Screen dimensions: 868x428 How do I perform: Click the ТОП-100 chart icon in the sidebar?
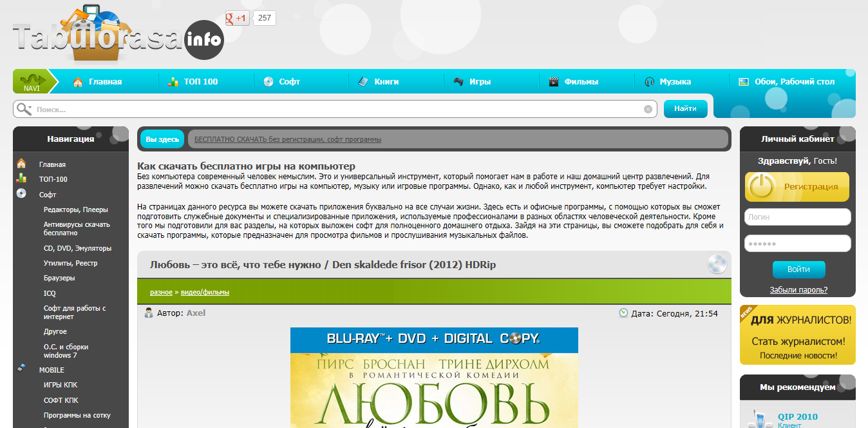[21, 179]
